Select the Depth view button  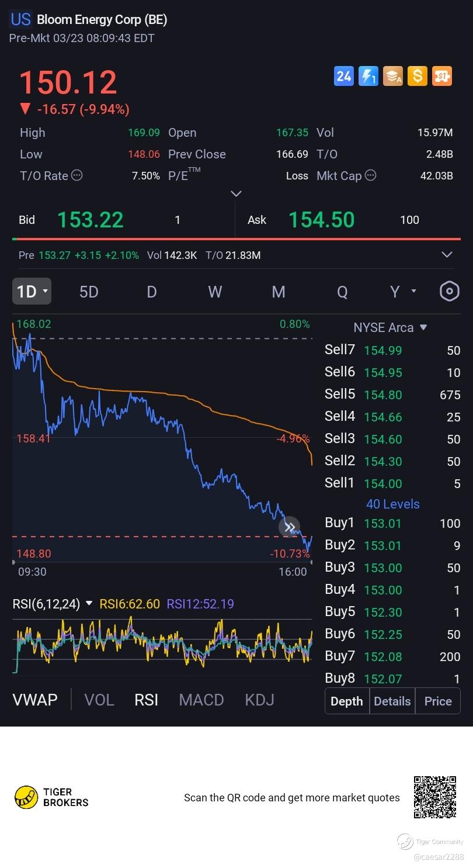click(347, 701)
